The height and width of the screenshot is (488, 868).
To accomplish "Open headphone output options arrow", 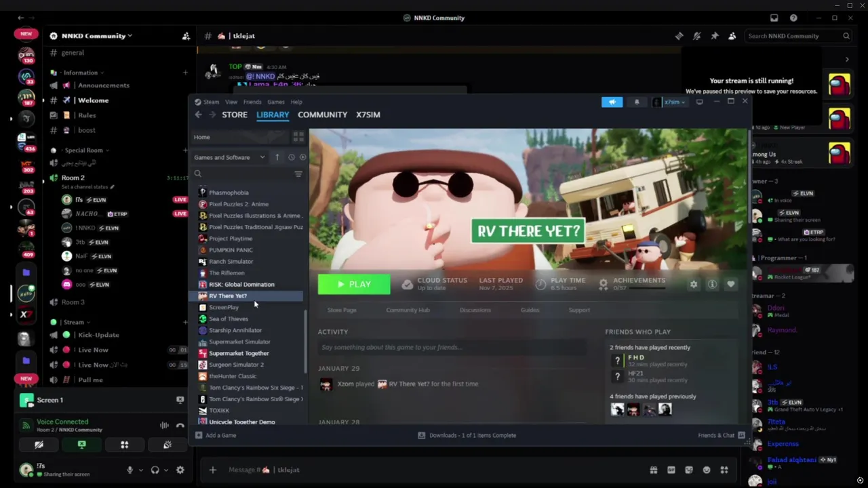I will (165, 470).
